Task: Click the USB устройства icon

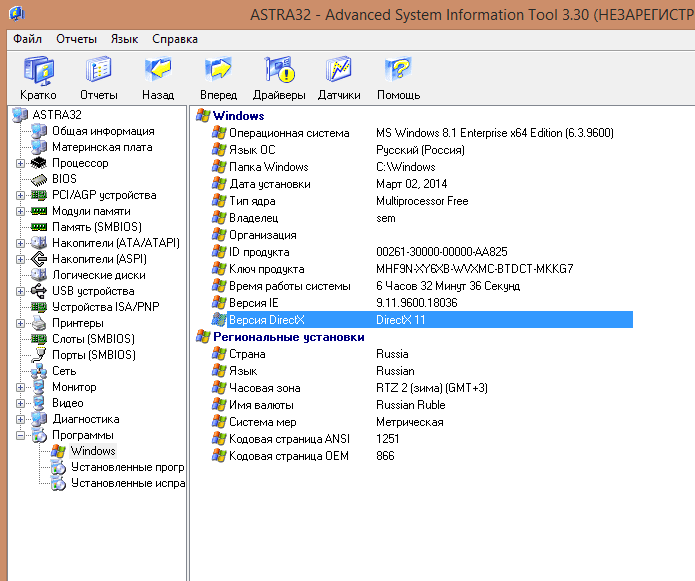Action: 39,291
